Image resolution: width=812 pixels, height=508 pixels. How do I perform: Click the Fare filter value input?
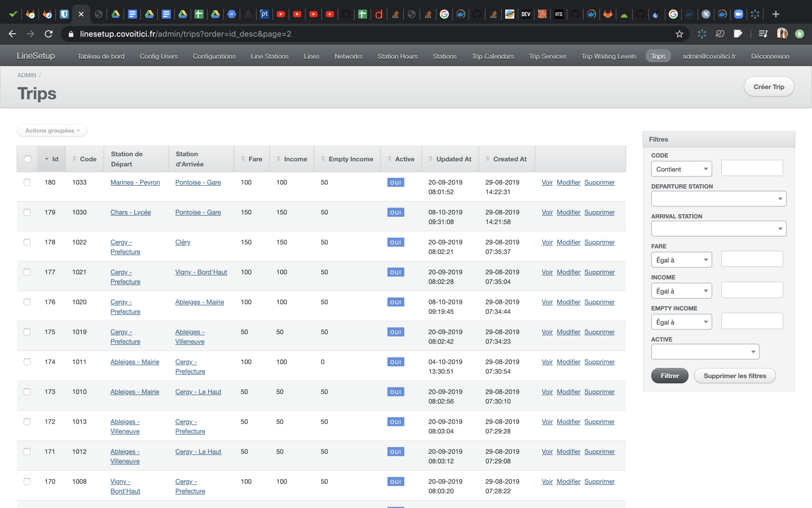[x=752, y=259]
